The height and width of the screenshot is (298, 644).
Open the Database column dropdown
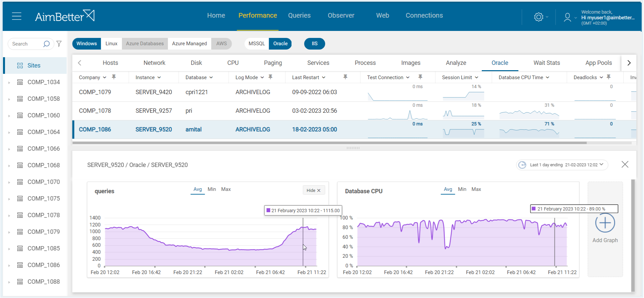pos(211,77)
